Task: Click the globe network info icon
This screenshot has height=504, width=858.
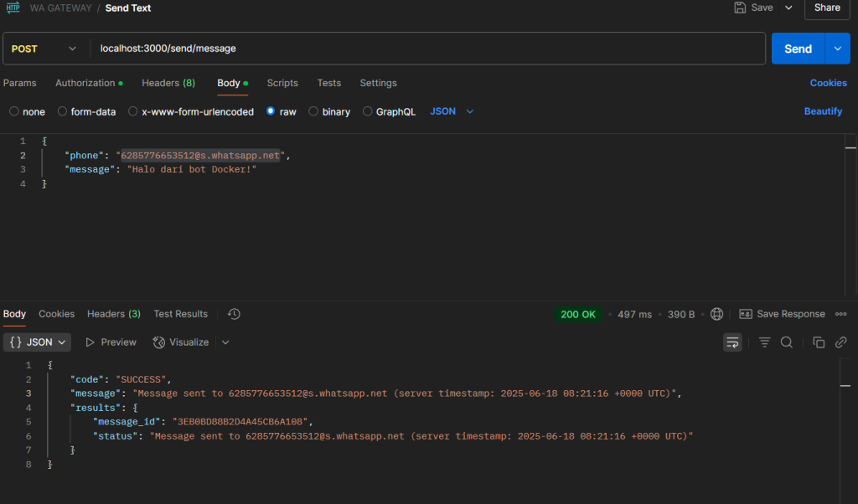Action: click(x=716, y=314)
